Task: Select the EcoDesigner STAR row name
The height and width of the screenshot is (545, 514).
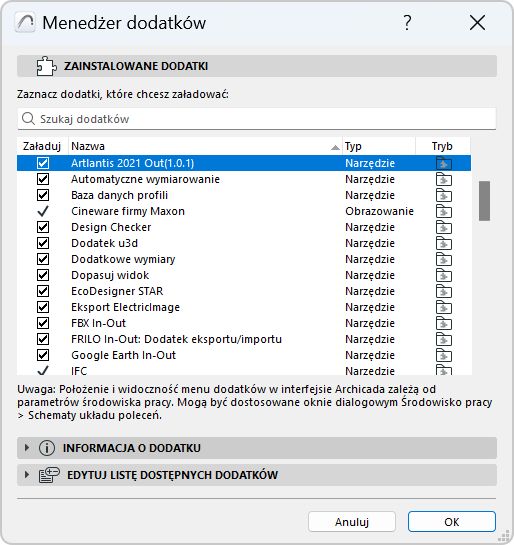Action: coord(117,291)
